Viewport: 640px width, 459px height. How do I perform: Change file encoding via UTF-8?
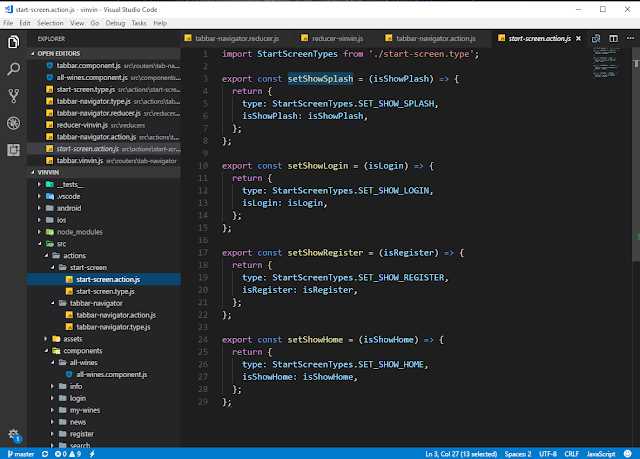[547, 454]
